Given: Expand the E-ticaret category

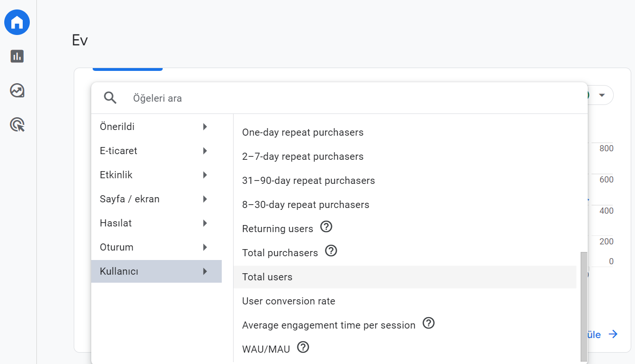Looking at the screenshot, I should tap(157, 151).
